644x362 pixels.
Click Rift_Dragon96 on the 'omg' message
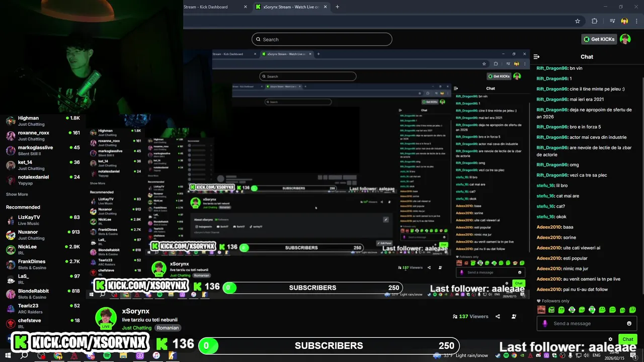552,164
